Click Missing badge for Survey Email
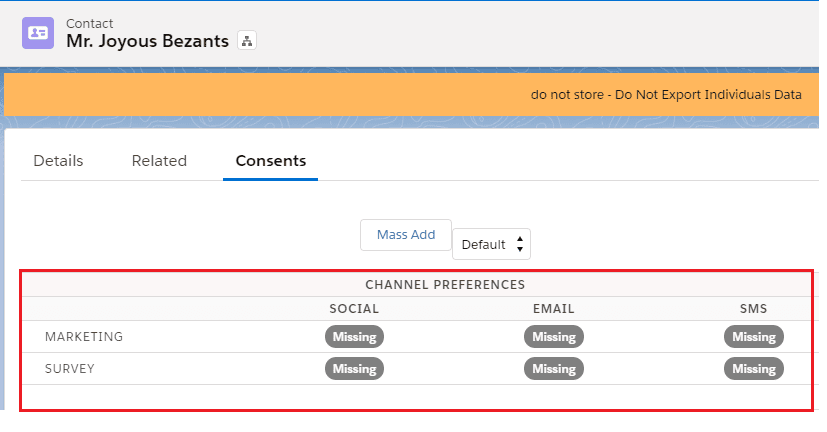 coord(554,369)
